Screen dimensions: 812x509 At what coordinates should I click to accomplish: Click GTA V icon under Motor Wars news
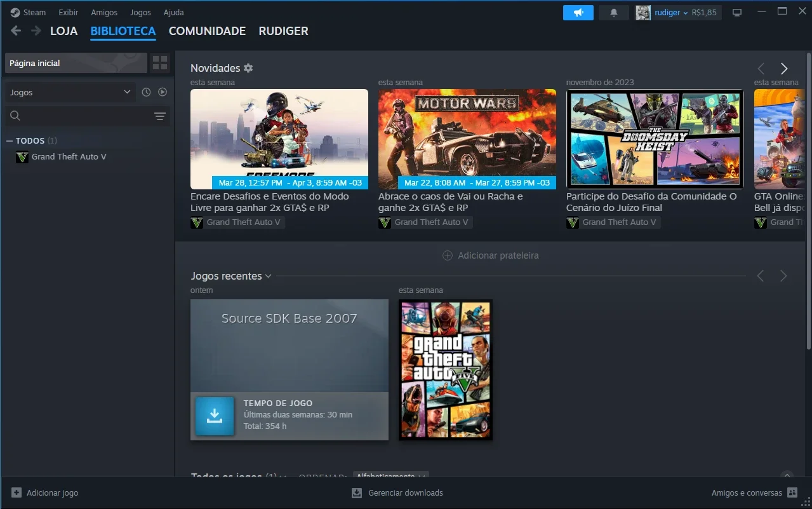[x=385, y=222]
